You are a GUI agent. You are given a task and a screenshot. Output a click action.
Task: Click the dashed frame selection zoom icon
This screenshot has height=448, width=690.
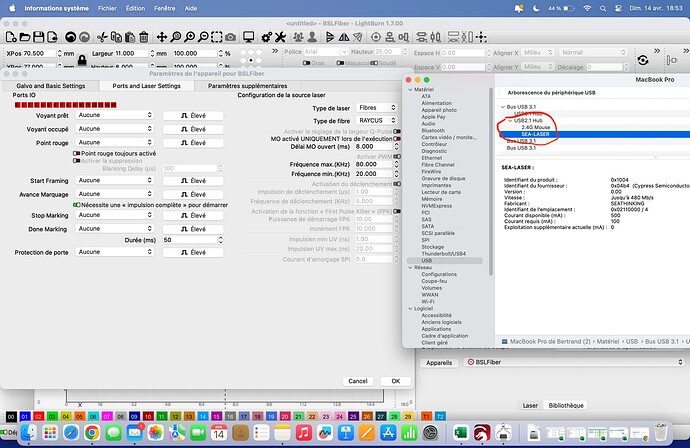click(217, 37)
